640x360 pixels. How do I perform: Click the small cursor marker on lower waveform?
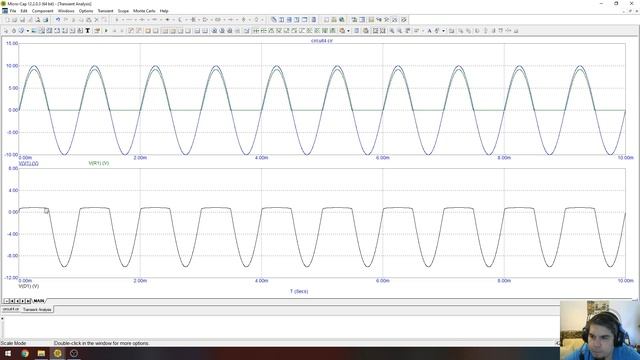coord(47,211)
